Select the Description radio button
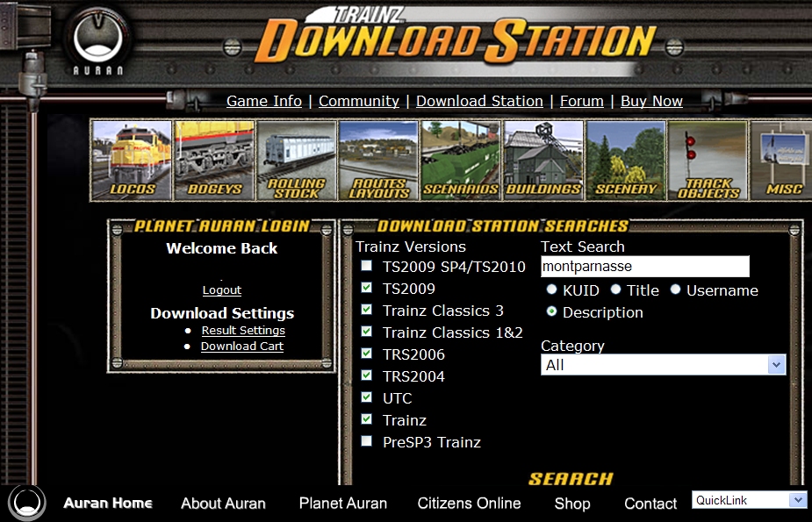This screenshot has height=522, width=812. [x=551, y=311]
